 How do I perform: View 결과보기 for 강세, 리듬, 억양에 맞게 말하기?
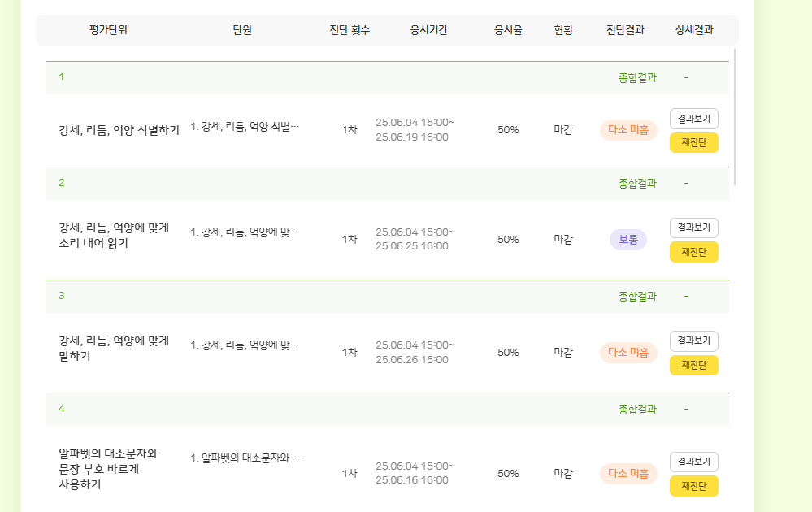(693, 341)
